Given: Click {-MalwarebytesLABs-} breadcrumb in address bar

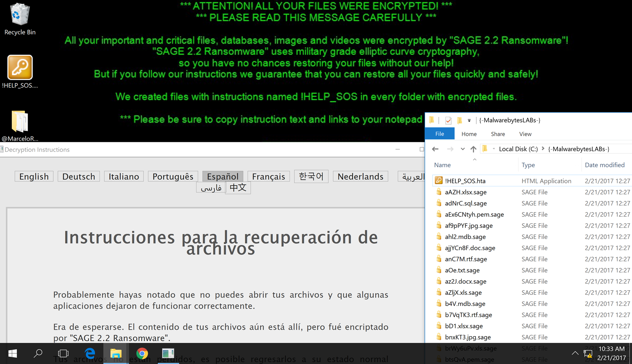Looking at the screenshot, I should point(579,149).
